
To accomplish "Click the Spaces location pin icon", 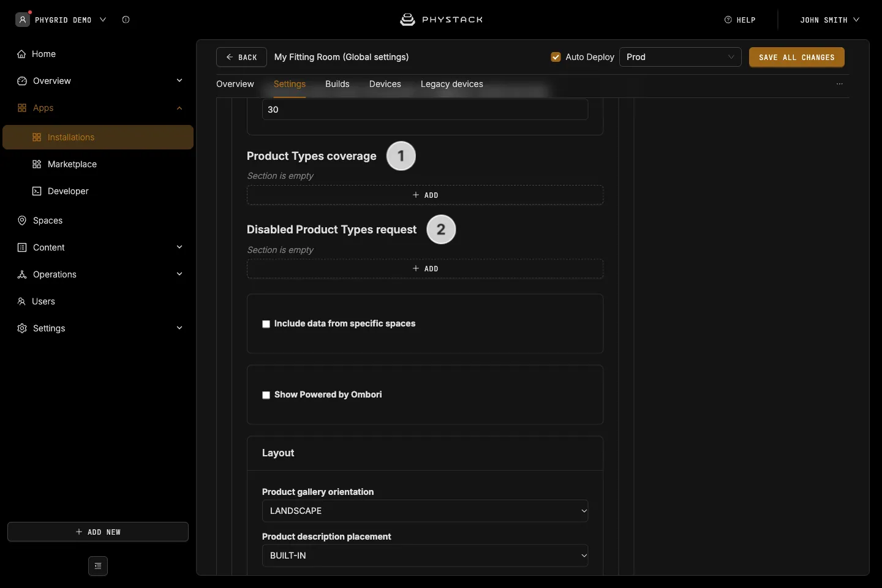I will pos(22,221).
